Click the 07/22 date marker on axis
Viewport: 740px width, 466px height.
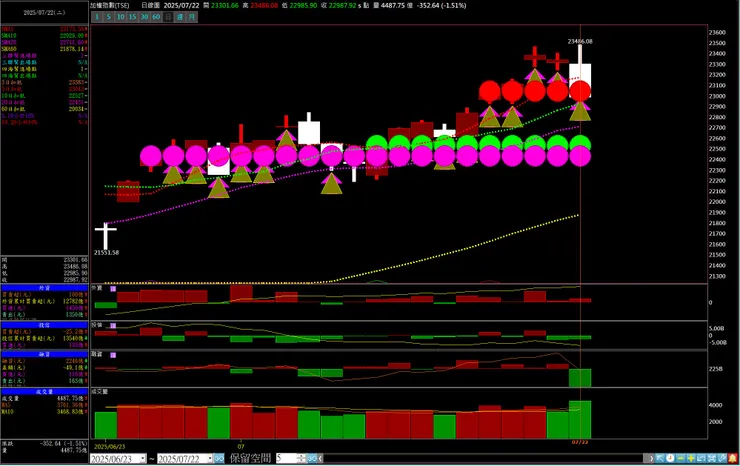pyautogui.click(x=580, y=442)
